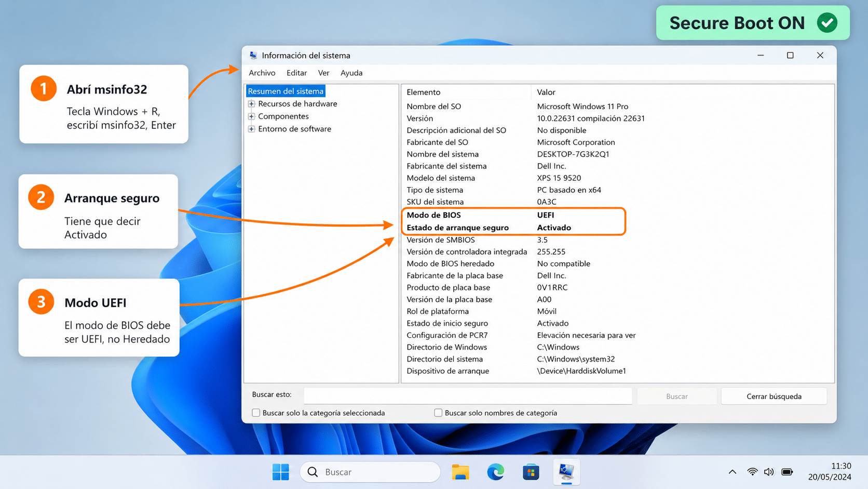Enable Buscar solo nombres de categoría
The height and width of the screenshot is (489, 868).
click(438, 413)
